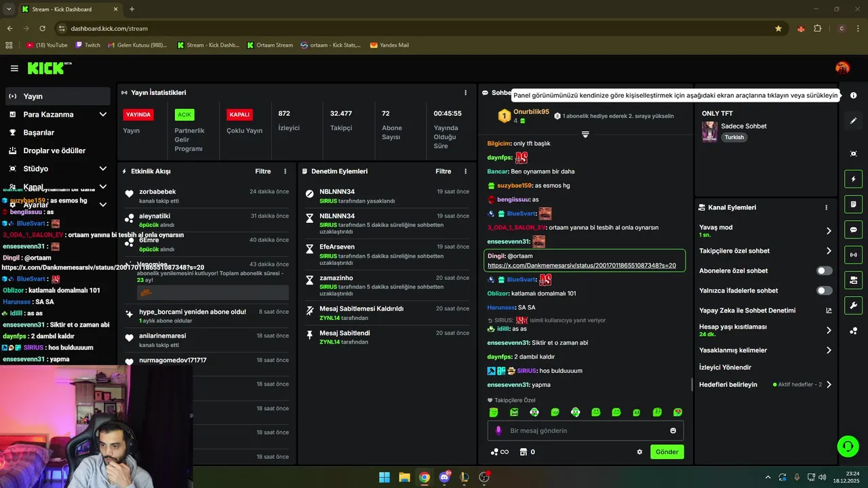Image resolution: width=868 pixels, height=488 pixels.
Task: Expand Hedefleri belirleyin arrow
Action: 829,384
